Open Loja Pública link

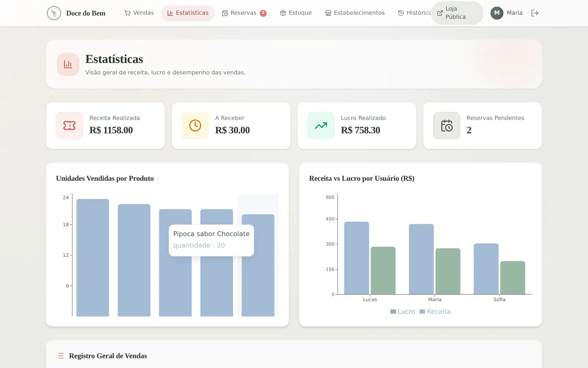point(457,13)
